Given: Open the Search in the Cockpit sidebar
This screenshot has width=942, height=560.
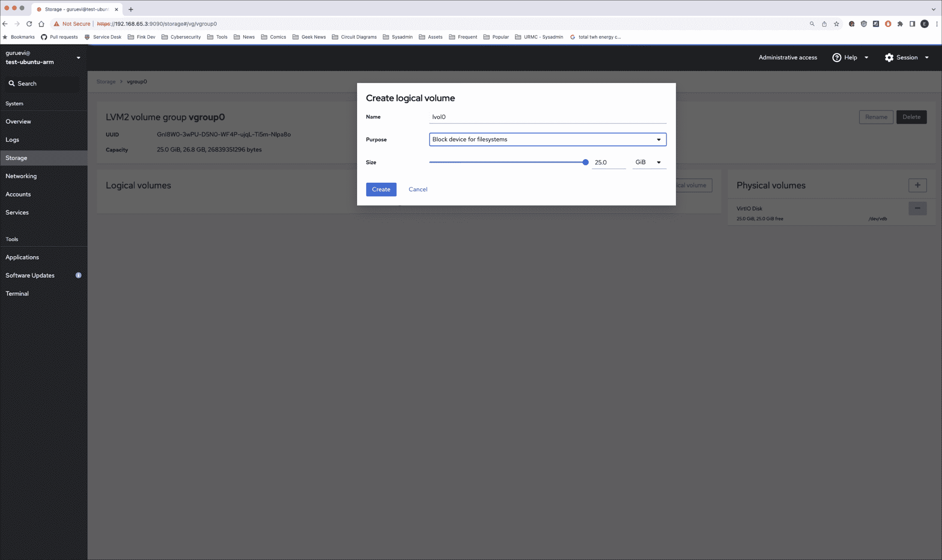Looking at the screenshot, I should tap(26, 83).
